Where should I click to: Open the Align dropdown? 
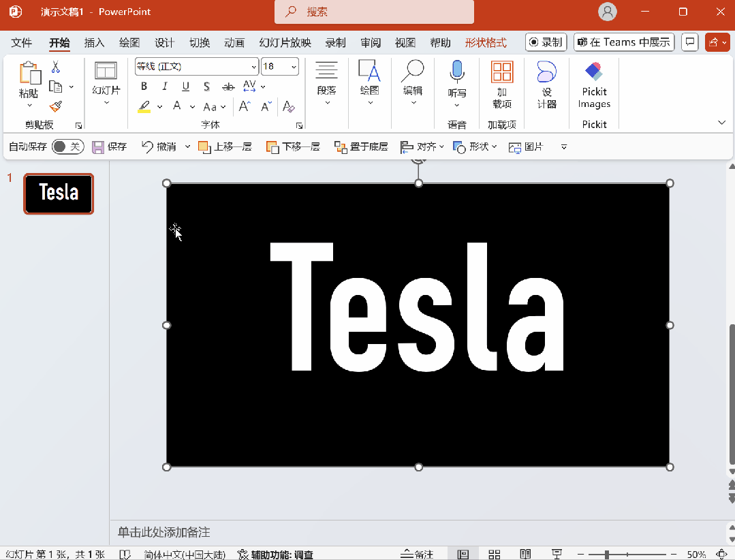pos(422,146)
